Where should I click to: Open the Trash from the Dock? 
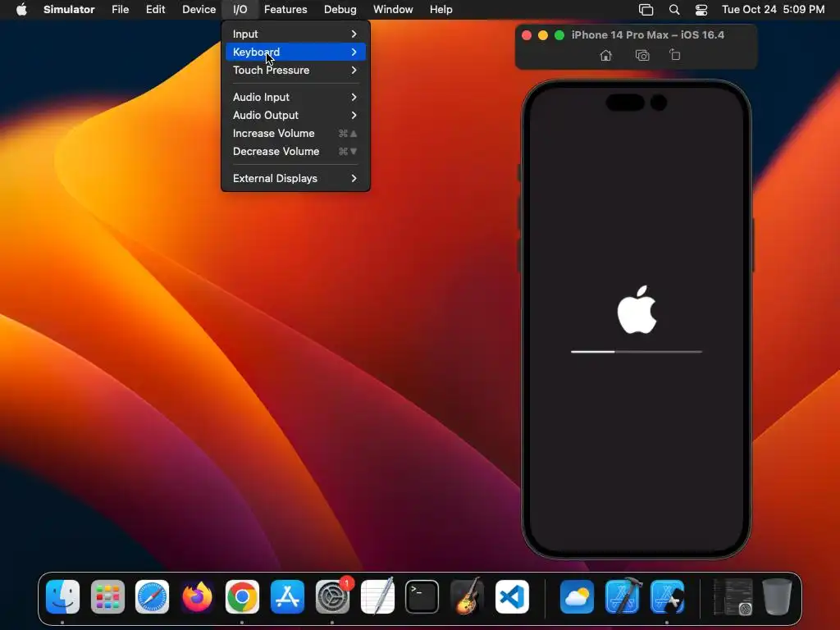(x=777, y=596)
